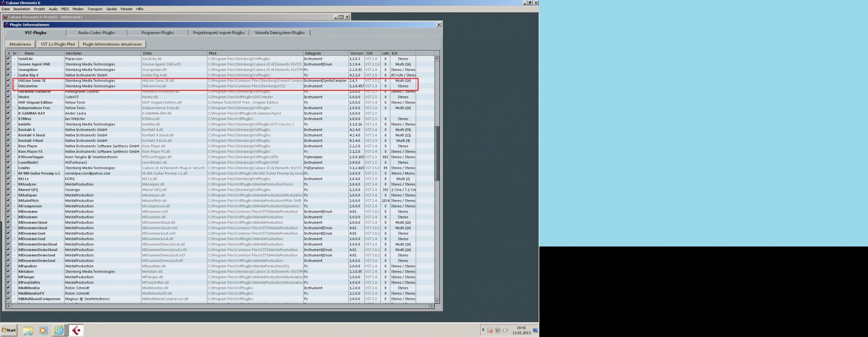868x337 pixels.
Task: Select the VST-PlugIns tab
Action: click(35, 33)
